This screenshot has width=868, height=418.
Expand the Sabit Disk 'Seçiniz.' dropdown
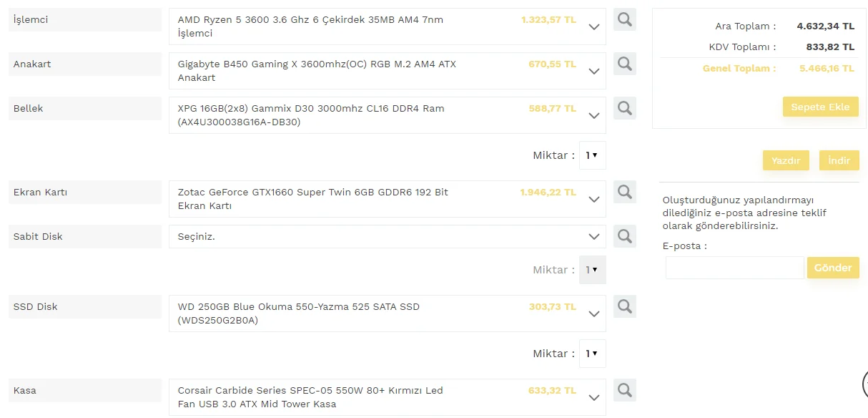click(x=593, y=237)
